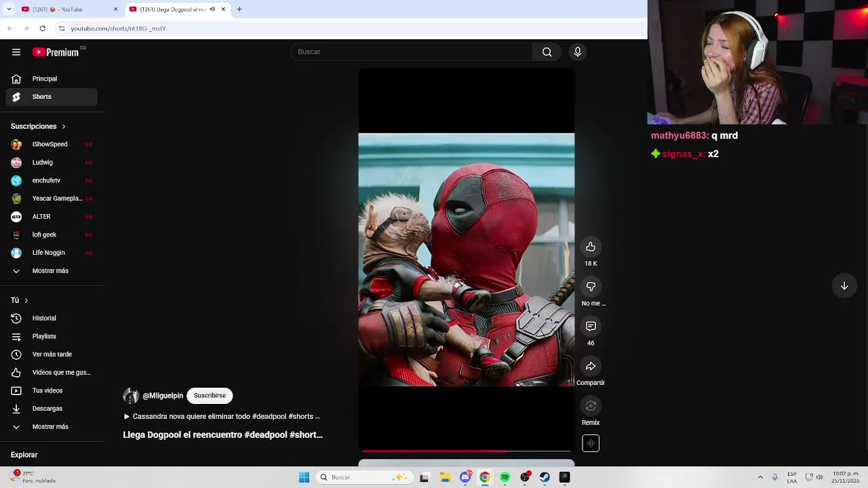Reload the page in browser toolbar

(x=43, y=28)
